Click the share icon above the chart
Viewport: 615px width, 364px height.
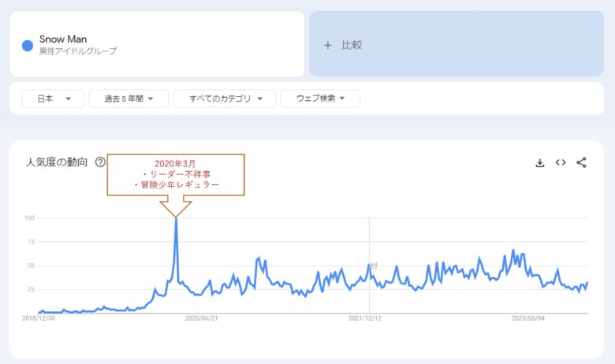point(581,162)
